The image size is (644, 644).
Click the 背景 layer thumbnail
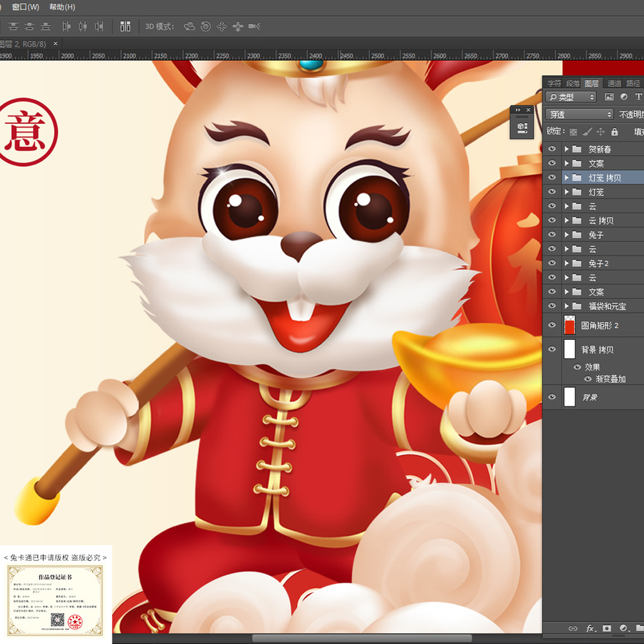pos(570,396)
